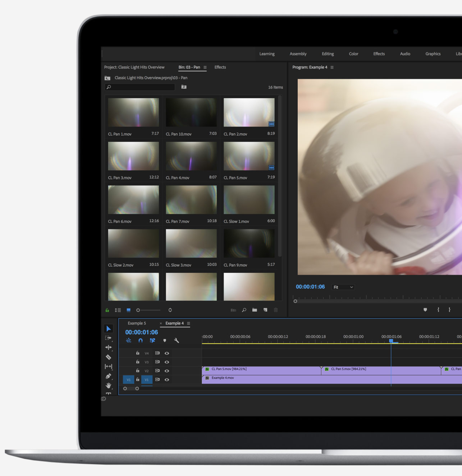Open timeline display settings wrench
Viewport: 462px width, 476px height.
point(177,341)
